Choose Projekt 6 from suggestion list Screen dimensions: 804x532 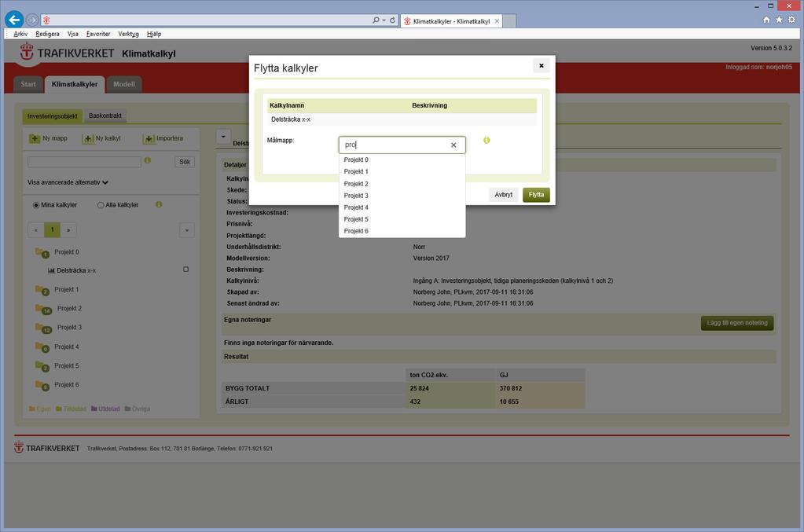(402, 231)
